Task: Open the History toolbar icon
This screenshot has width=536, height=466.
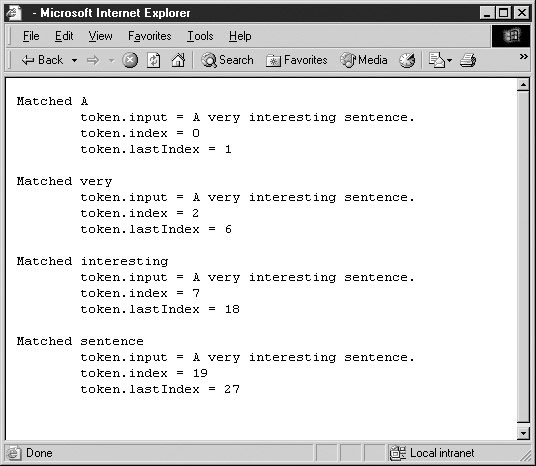Action: click(x=407, y=61)
